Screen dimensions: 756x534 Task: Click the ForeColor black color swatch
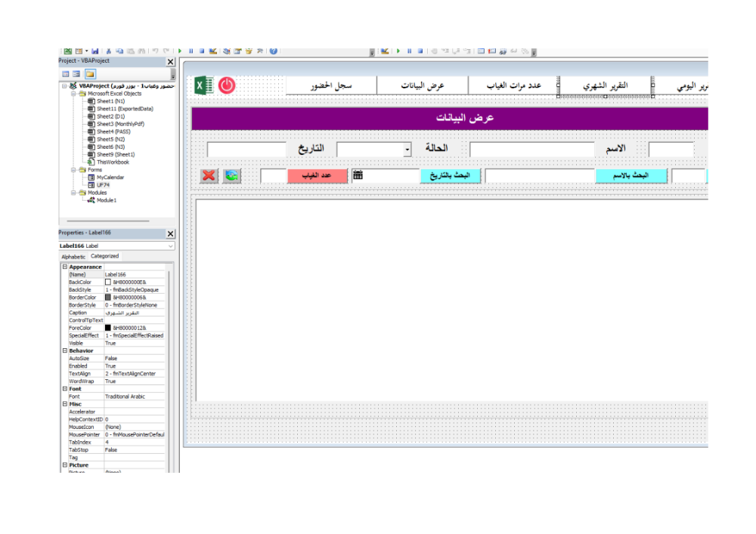[x=108, y=328]
